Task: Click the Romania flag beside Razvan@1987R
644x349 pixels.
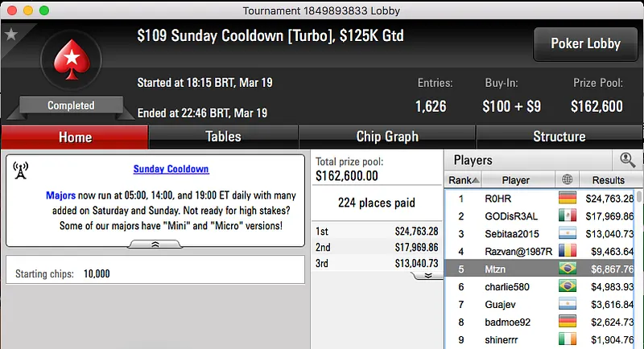Action: point(568,251)
